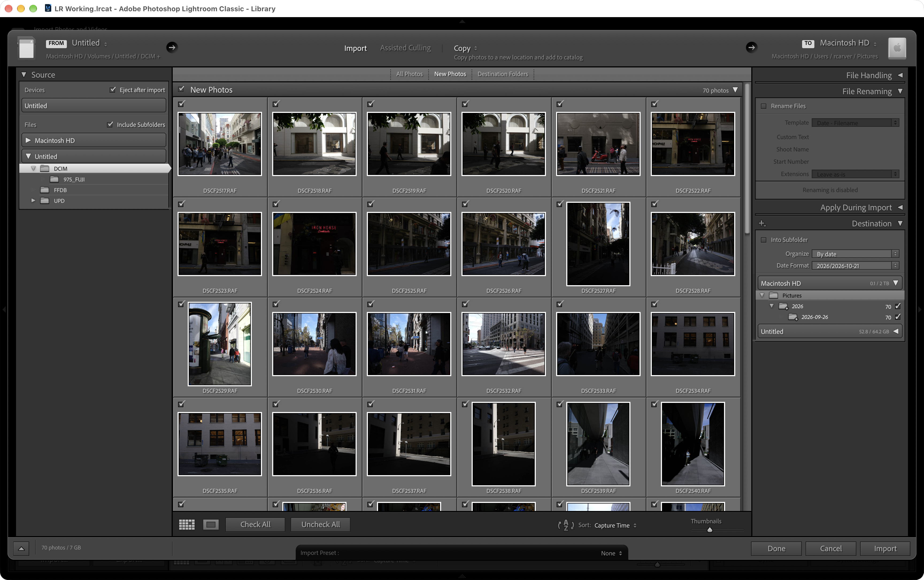Enable the Into Subfolder checkbox
The width and height of the screenshot is (924, 580).
click(x=763, y=240)
